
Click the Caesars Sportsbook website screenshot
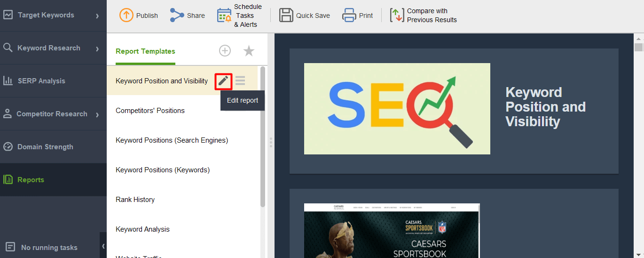[392, 231]
